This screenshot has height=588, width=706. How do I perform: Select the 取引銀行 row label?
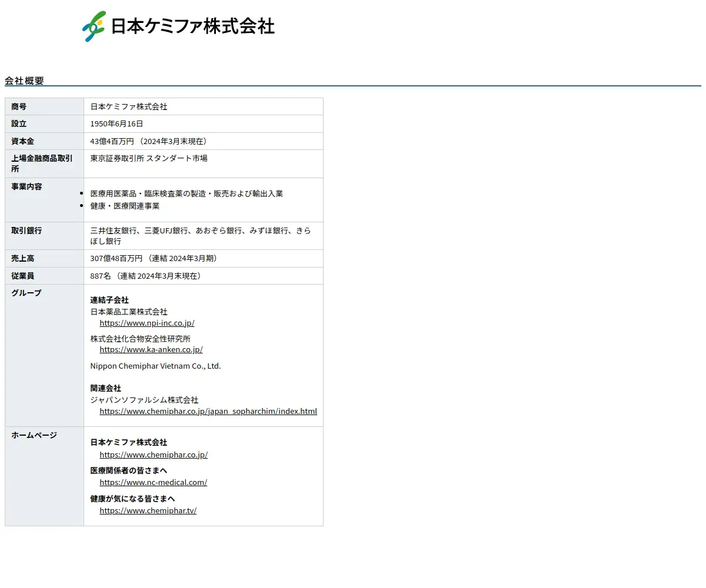click(x=26, y=230)
